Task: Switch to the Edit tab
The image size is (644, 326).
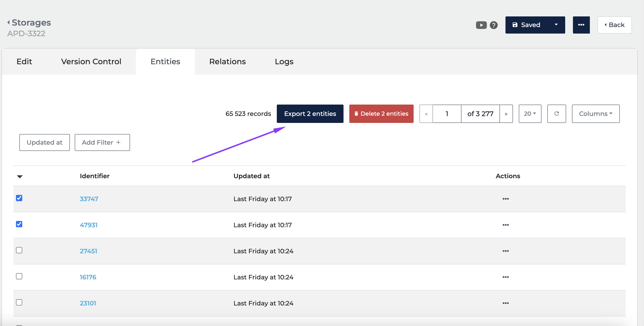Action: coord(24,61)
